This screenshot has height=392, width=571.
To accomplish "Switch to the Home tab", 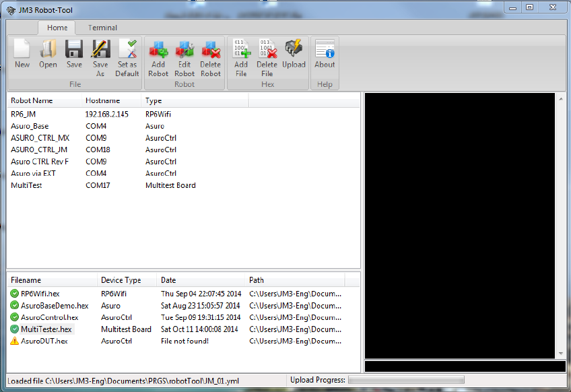I will (x=57, y=28).
